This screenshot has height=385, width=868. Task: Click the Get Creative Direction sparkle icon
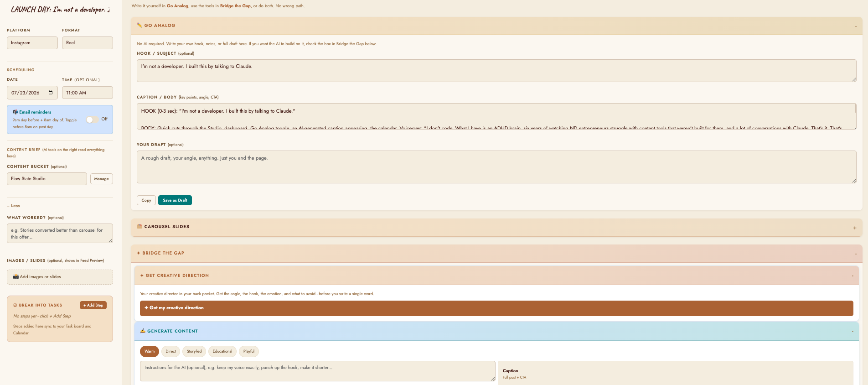click(142, 276)
